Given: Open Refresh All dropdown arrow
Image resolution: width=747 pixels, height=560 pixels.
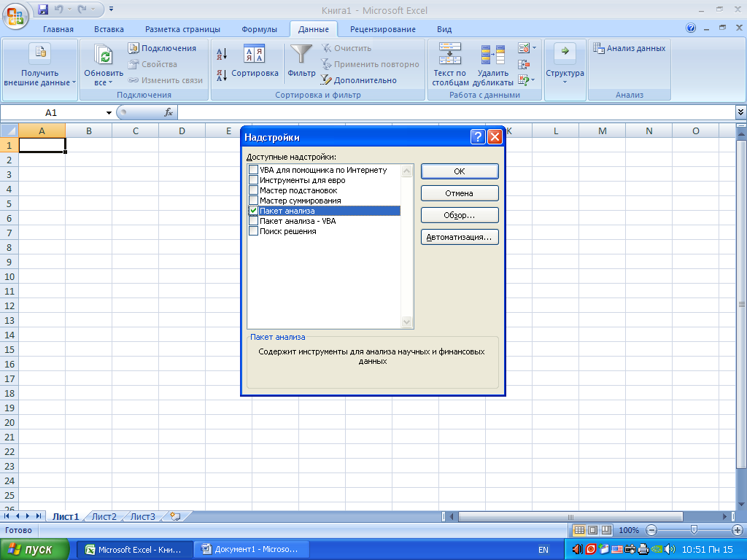Looking at the screenshot, I should click(x=111, y=82).
